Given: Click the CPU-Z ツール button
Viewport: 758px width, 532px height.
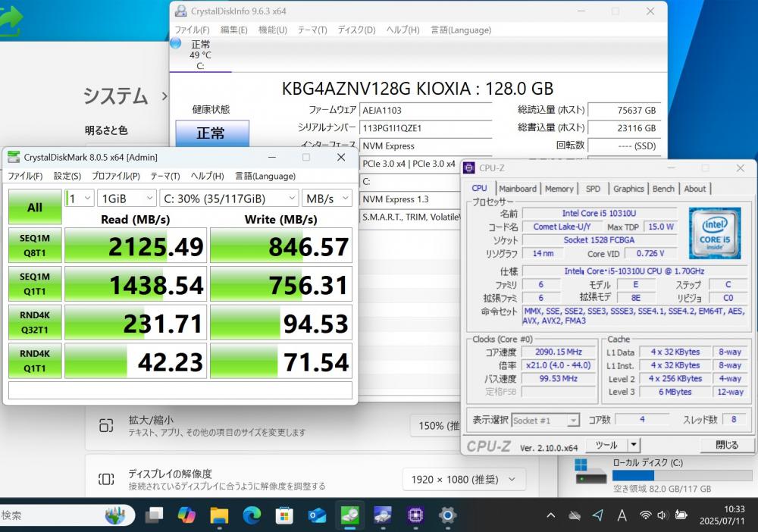Looking at the screenshot, I should coord(606,445).
